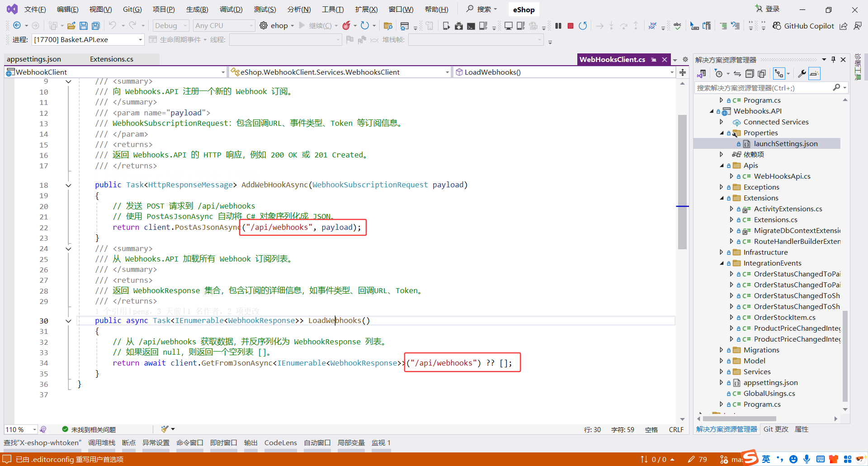
Task: Click the Hot Reload flame icon
Action: click(x=346, y=26)
